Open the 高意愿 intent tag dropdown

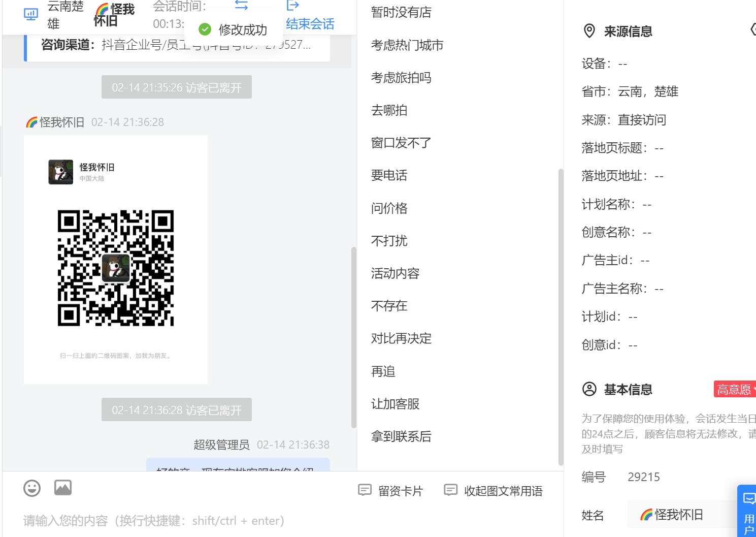coord(735,389)
